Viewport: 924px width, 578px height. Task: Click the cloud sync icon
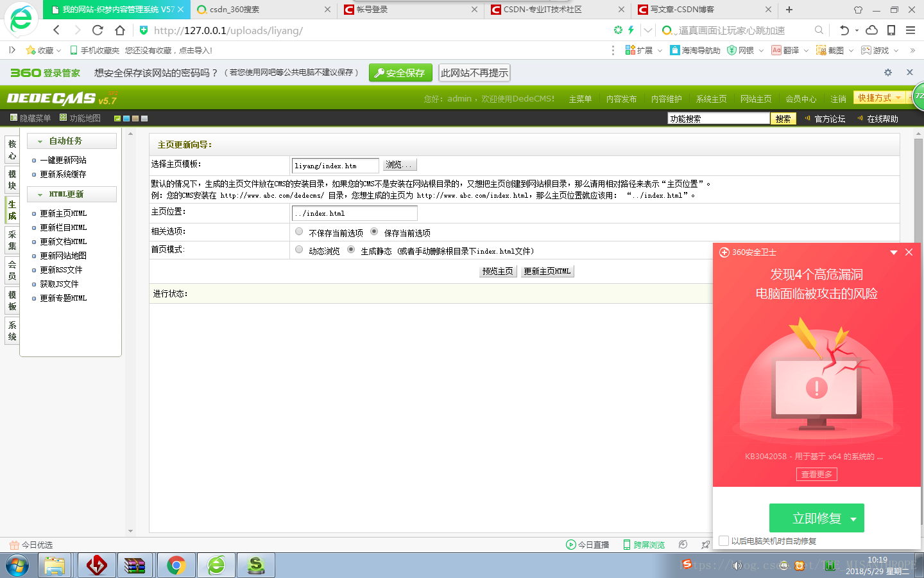point(871,30)
